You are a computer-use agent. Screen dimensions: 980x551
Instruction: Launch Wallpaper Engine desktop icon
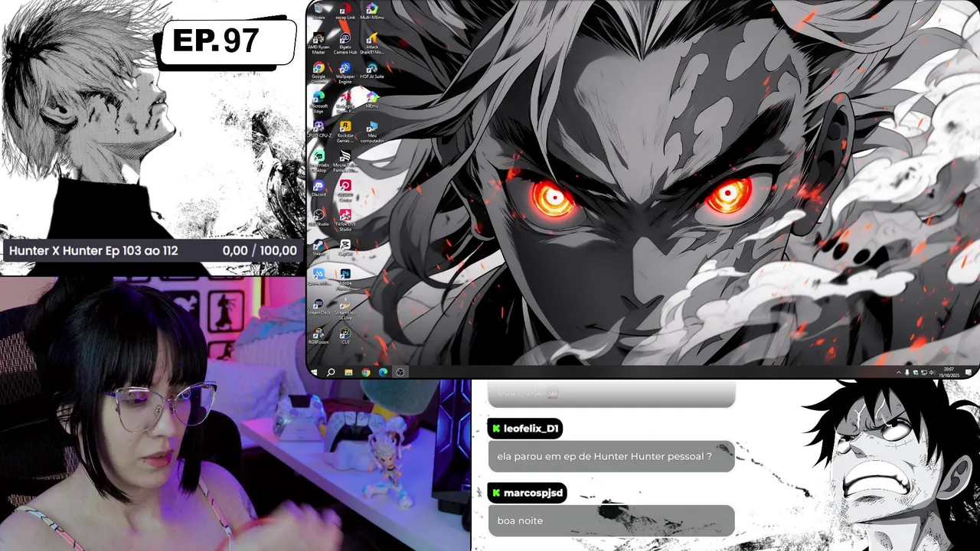[345, 72]
